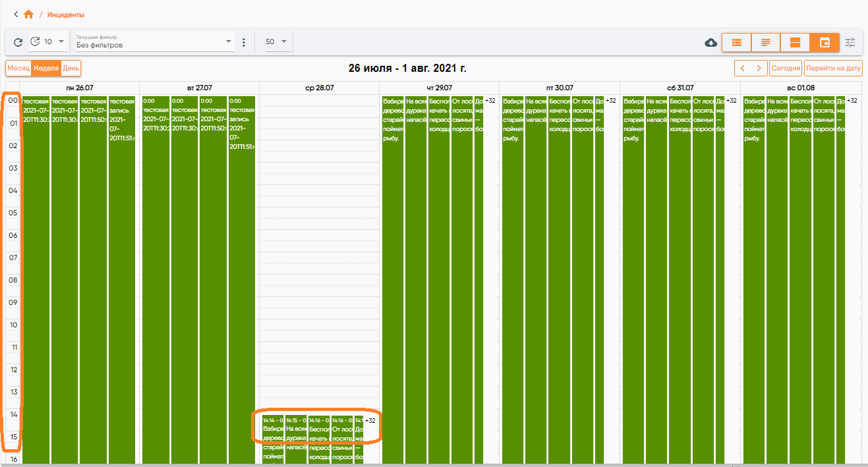
Task: Open Sunday's На всяк event
Action: tap(777, 280)
